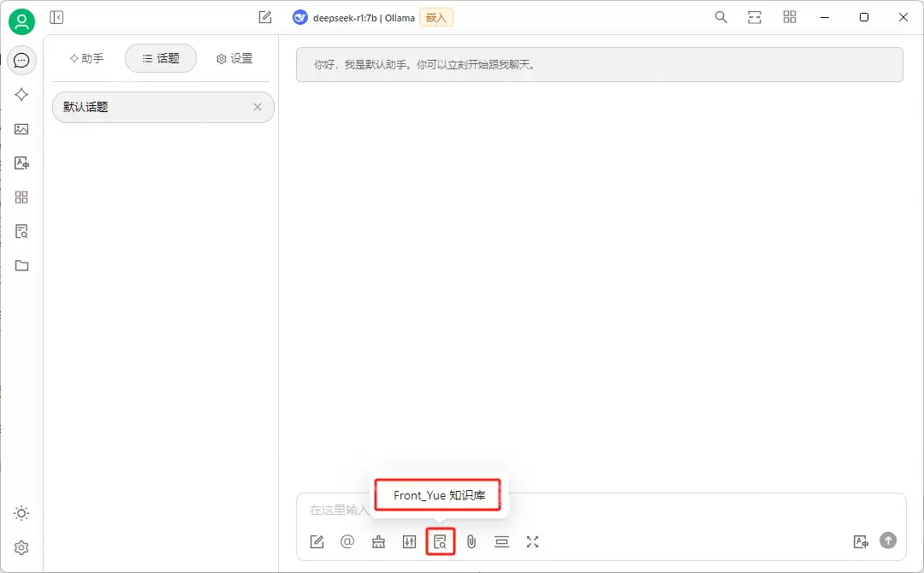Open the knowledge base picker in input toolbar
The image size is (924, 573).
coord(441,541)
